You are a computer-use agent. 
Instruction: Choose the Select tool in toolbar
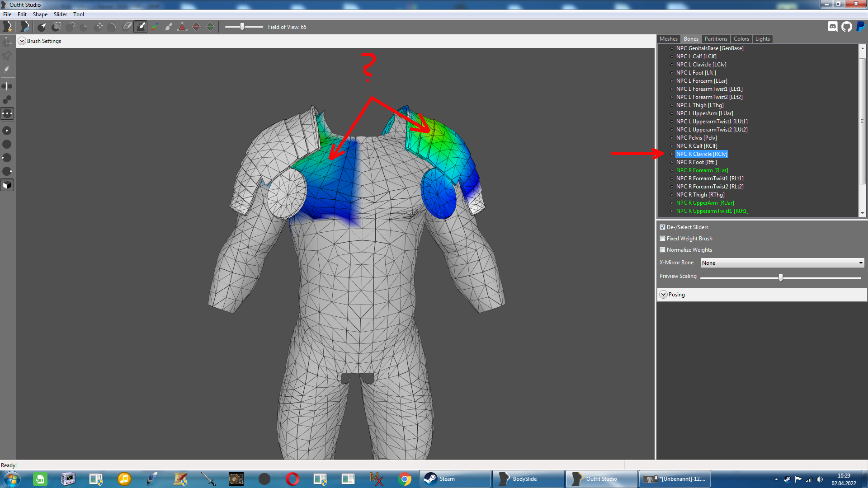(x=42, y=27)
